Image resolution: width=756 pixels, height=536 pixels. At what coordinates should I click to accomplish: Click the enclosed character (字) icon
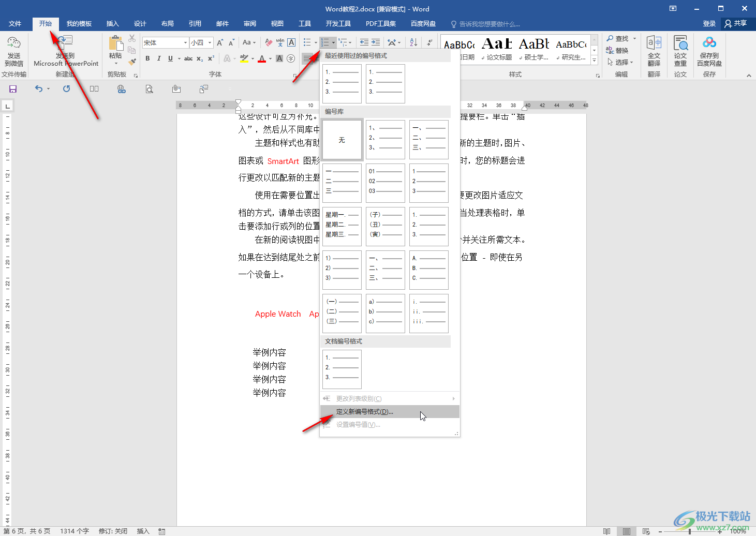tap(291, 58)
